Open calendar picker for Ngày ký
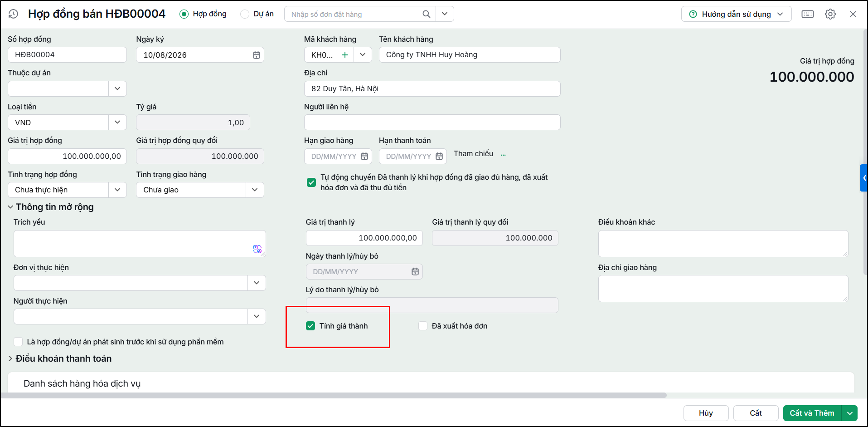Screen dimensions: 868x427 [257, 55]
